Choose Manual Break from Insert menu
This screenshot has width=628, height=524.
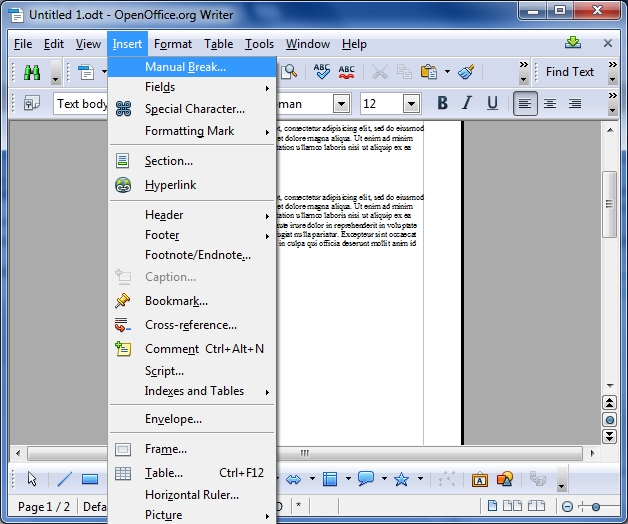click(x=192, y=67)
